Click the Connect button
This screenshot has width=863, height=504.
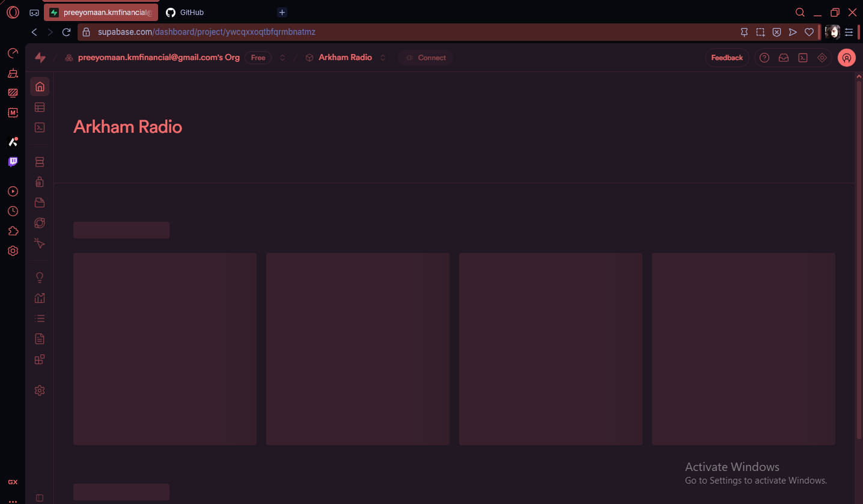click(425, 58)
